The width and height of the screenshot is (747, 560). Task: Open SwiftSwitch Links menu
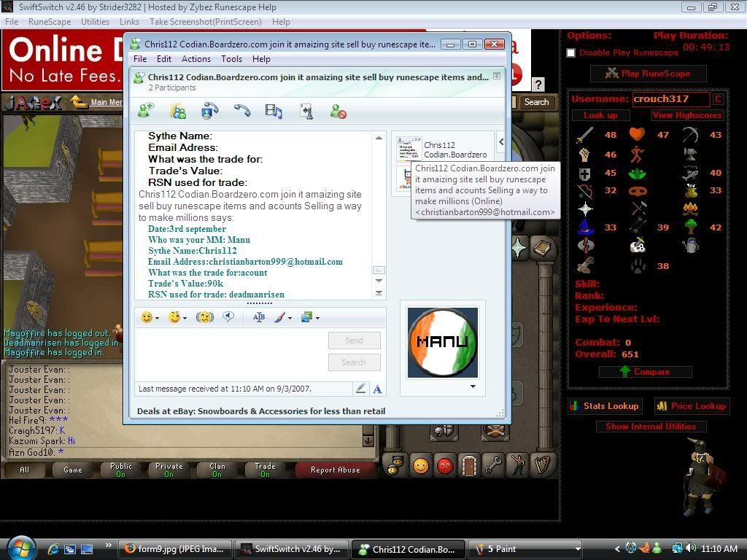tap(129, 22)
